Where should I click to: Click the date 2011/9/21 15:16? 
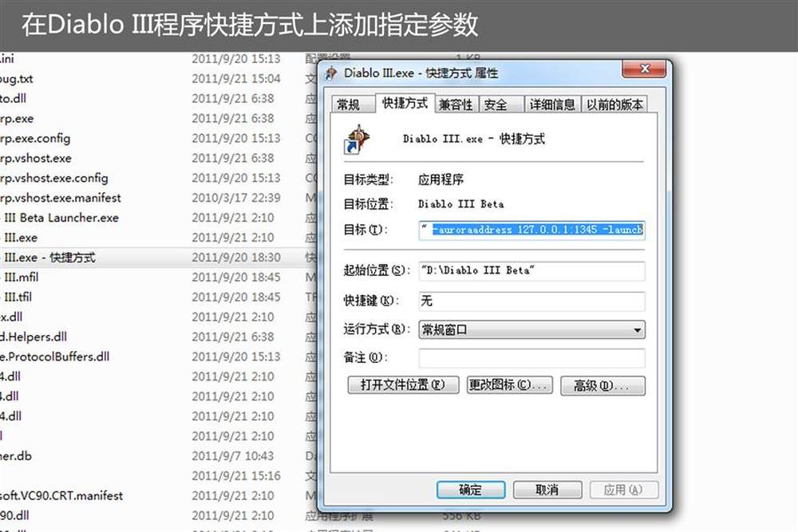[236, 475]
